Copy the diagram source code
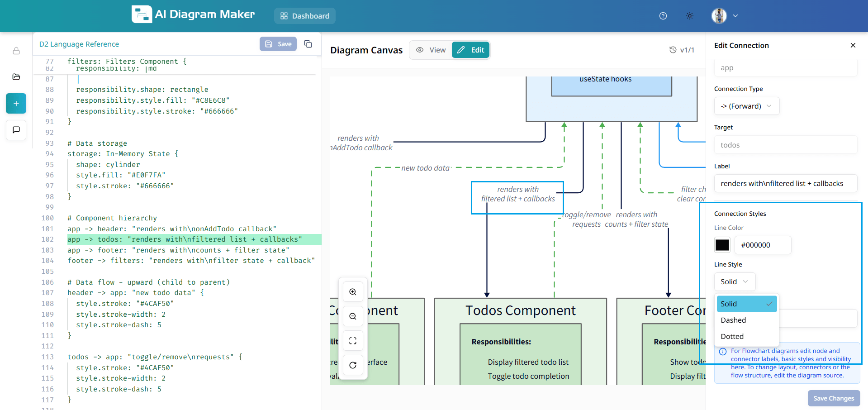Screen dimensions: 868x410 point(308,44)
